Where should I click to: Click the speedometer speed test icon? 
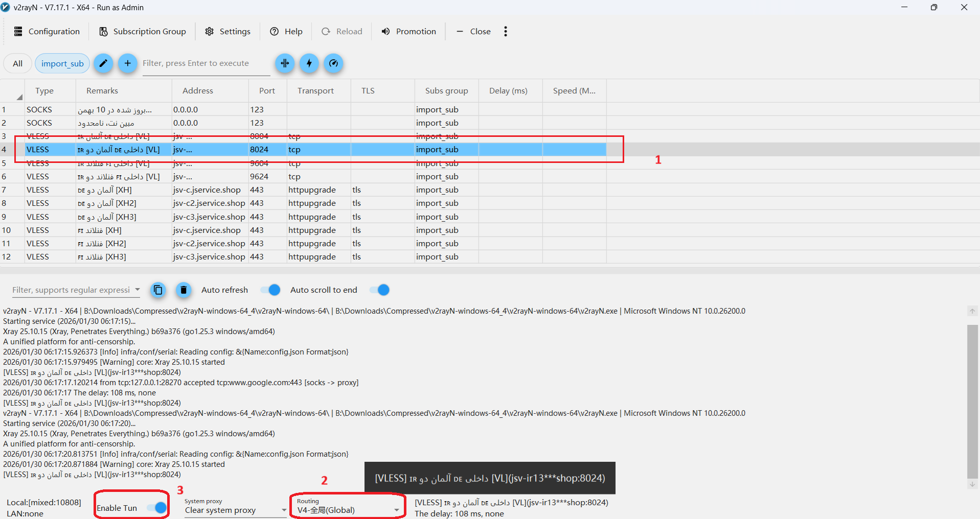click(x=333, y=63)
